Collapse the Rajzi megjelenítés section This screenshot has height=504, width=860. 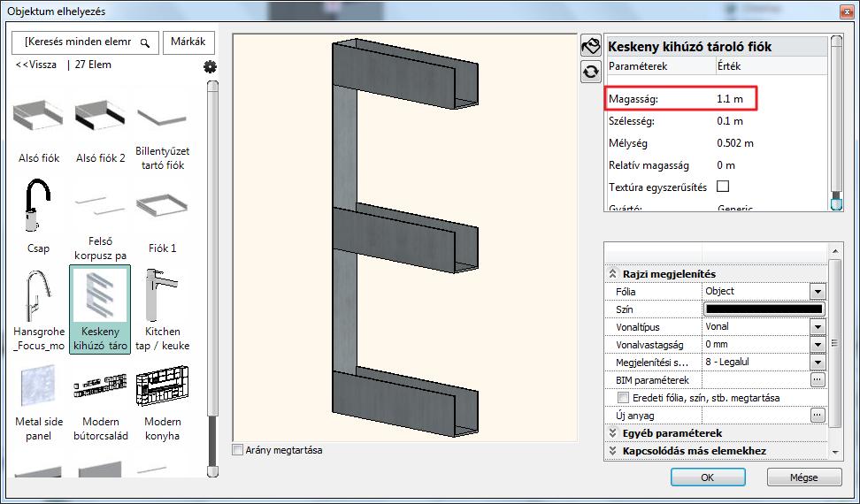point(612,273)
